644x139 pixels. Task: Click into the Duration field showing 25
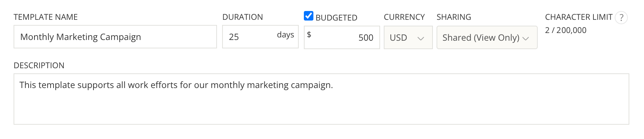(x=260, y=37)
